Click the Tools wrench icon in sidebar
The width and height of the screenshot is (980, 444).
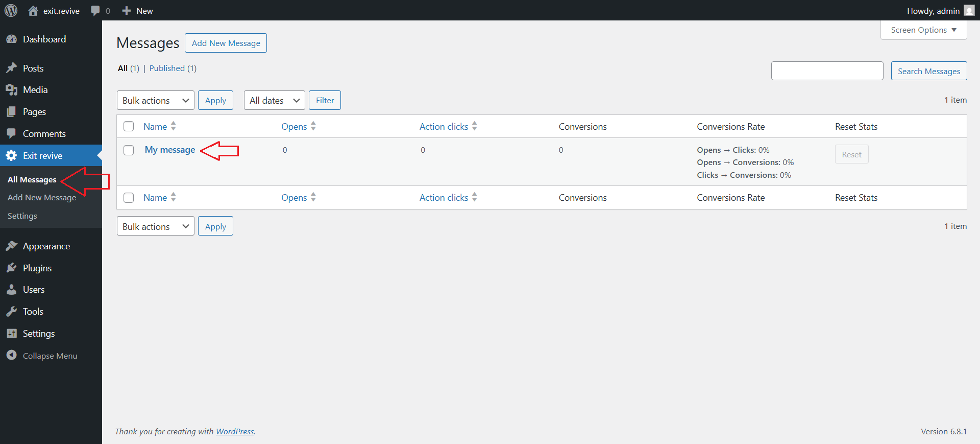12,312
